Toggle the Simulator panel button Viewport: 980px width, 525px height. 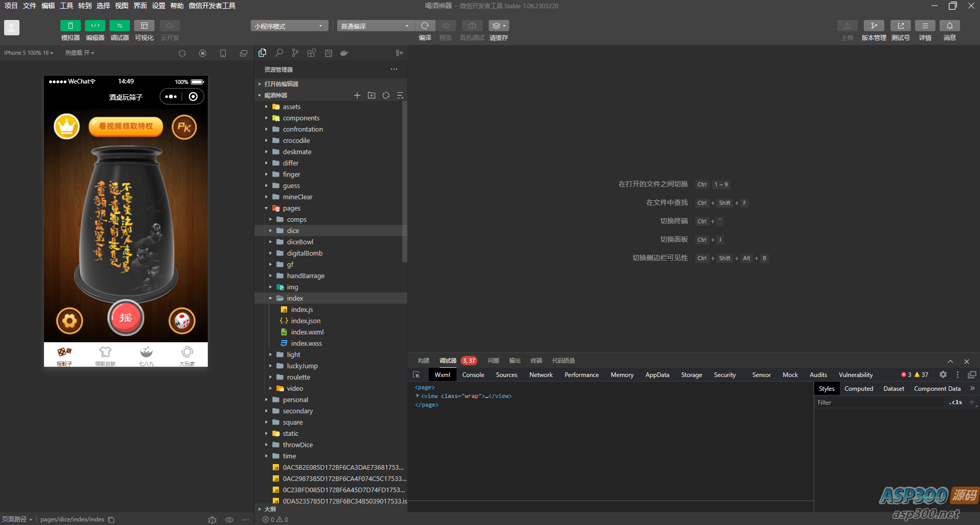coord(71,26)
